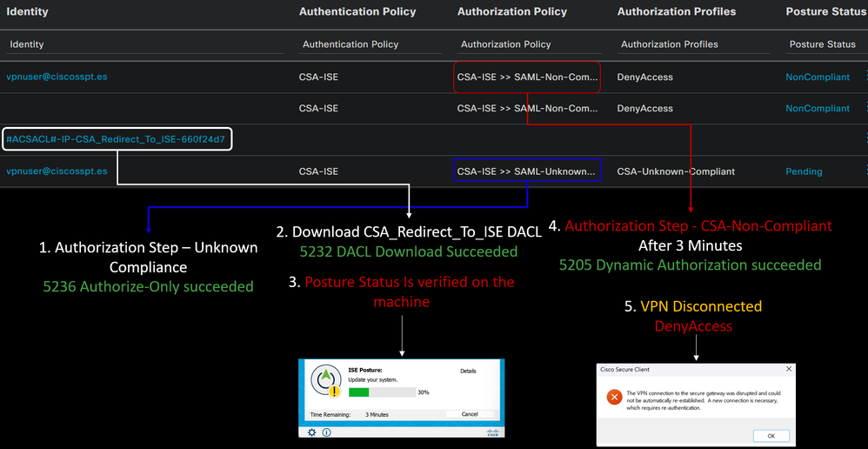Select the CSA-ISE >> SAML-Unknown... authorization policy cell
Image resolution: width=868 pixels, height=449 pixels.
pos(526,171)
